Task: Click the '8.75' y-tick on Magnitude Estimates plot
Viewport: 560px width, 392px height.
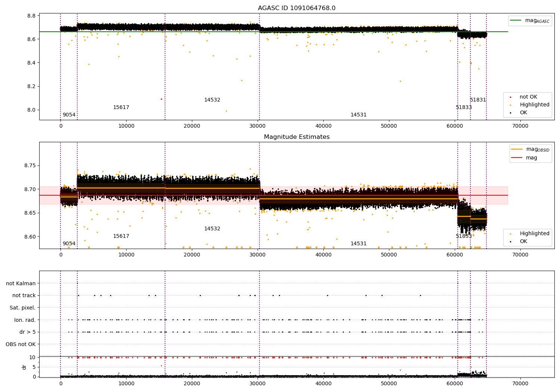Action: coord(30,166)
